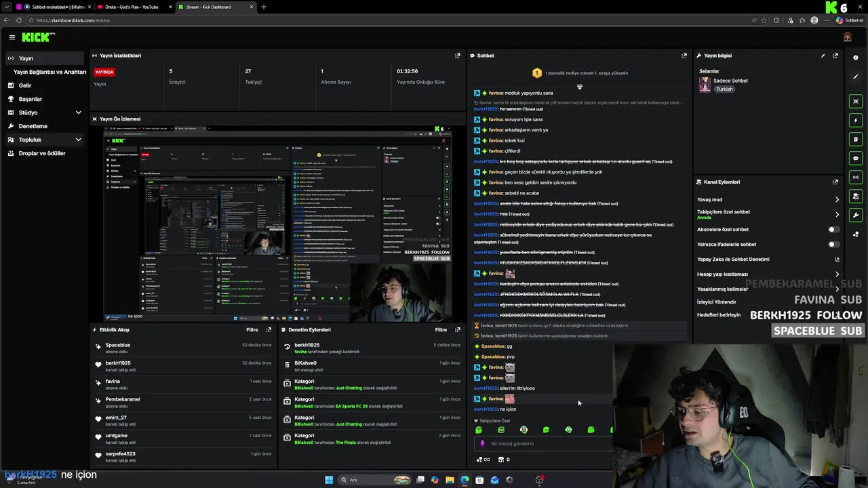
Task: Click the Turkish language tag
Action: pos(724,89)
